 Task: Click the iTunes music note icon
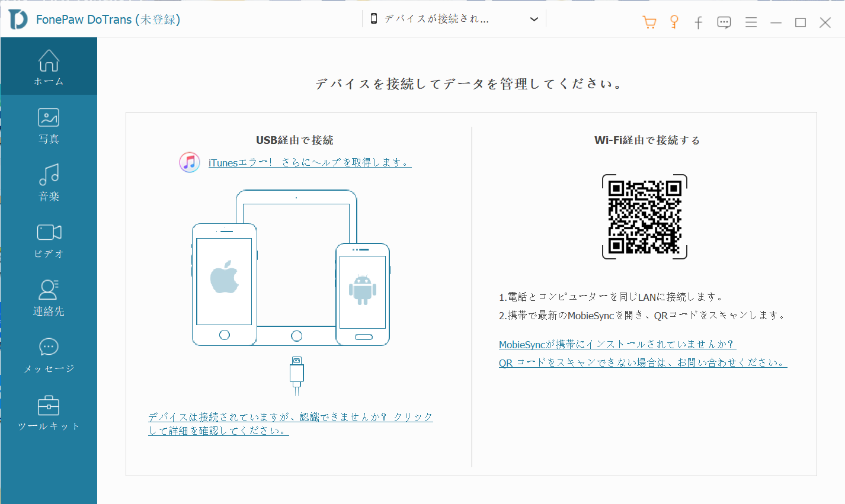(190, 162)
